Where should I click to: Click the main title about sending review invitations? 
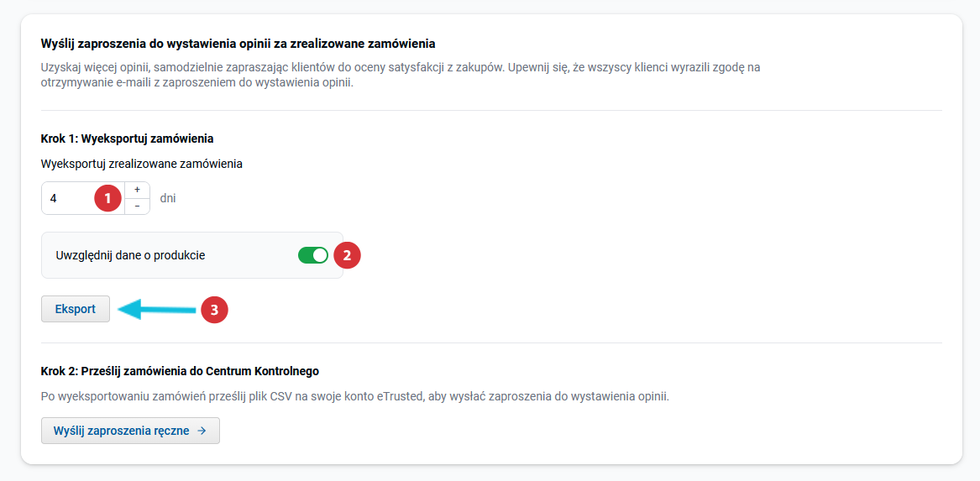(238, 43)
